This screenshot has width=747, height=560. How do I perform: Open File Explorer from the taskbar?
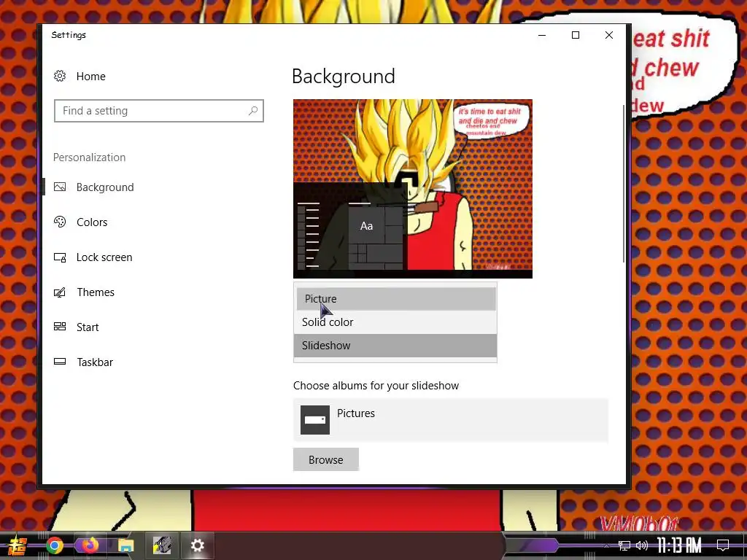[125, 545]
